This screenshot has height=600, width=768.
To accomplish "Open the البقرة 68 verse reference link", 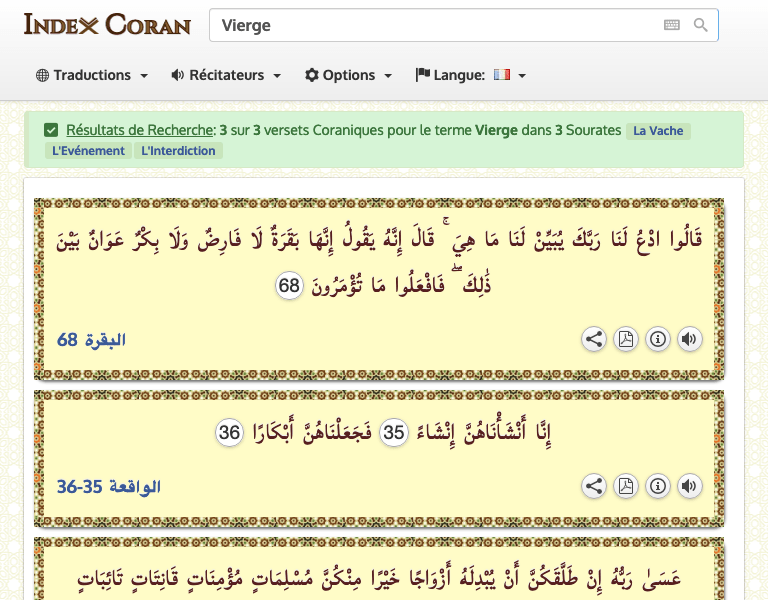I will click(x=92, y=339).
